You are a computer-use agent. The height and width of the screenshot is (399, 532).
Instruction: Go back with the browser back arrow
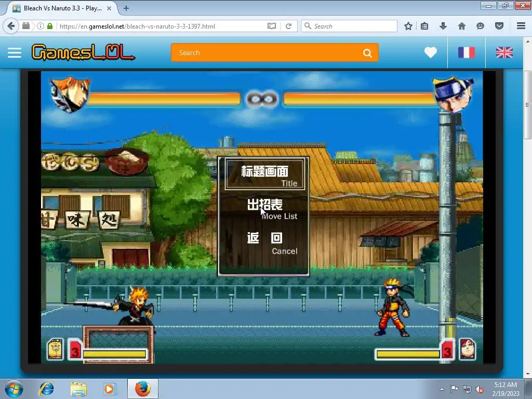coord(11,26)
